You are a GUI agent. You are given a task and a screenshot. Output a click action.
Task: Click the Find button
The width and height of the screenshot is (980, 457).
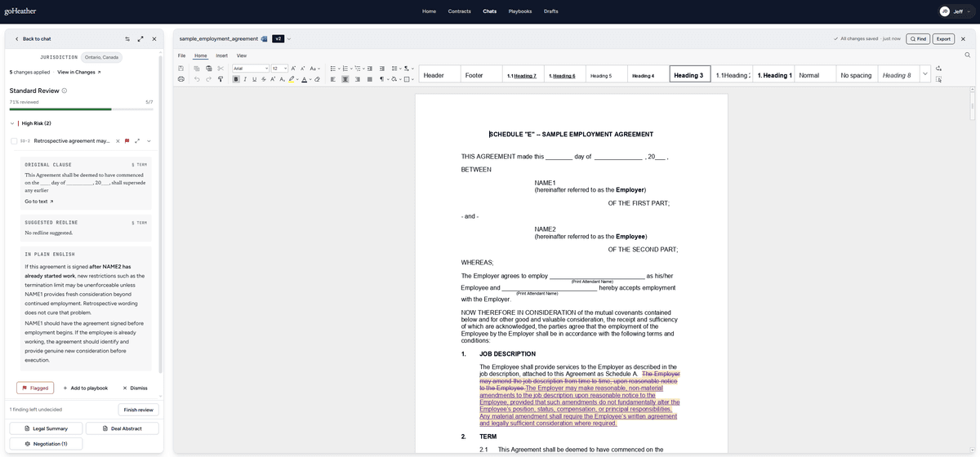918,38
